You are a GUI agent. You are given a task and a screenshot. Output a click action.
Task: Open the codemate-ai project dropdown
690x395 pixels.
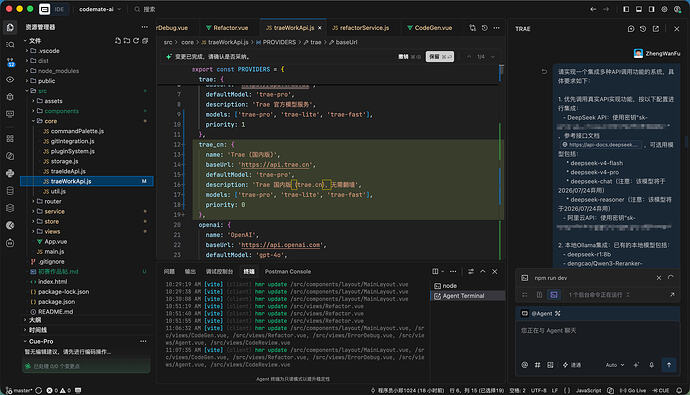coord(100,9)
